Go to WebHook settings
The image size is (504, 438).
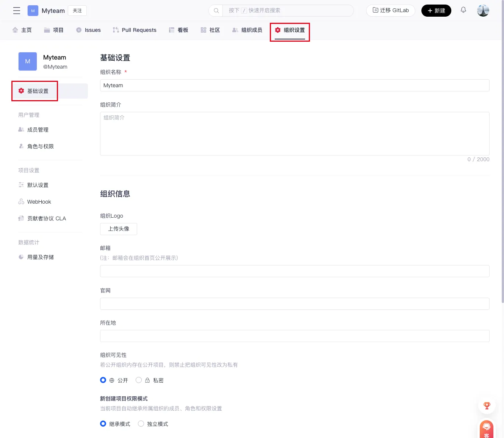click(39, 202)
